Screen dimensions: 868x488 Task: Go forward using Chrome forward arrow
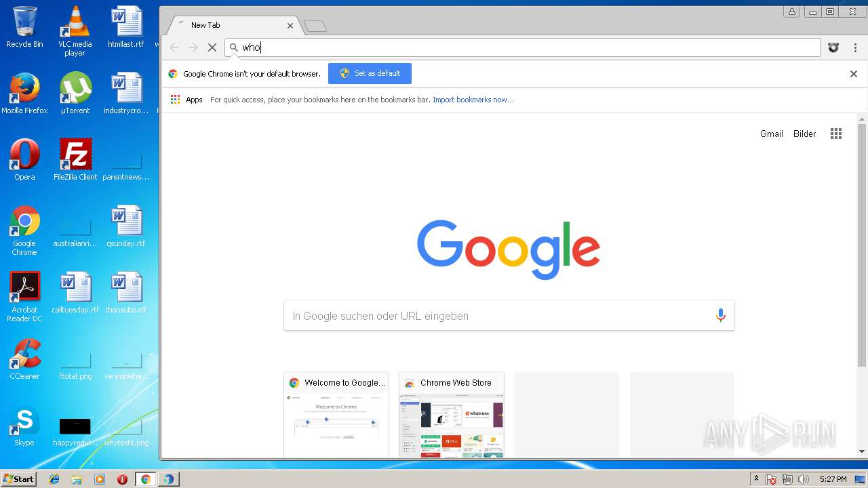pos(193,47)
